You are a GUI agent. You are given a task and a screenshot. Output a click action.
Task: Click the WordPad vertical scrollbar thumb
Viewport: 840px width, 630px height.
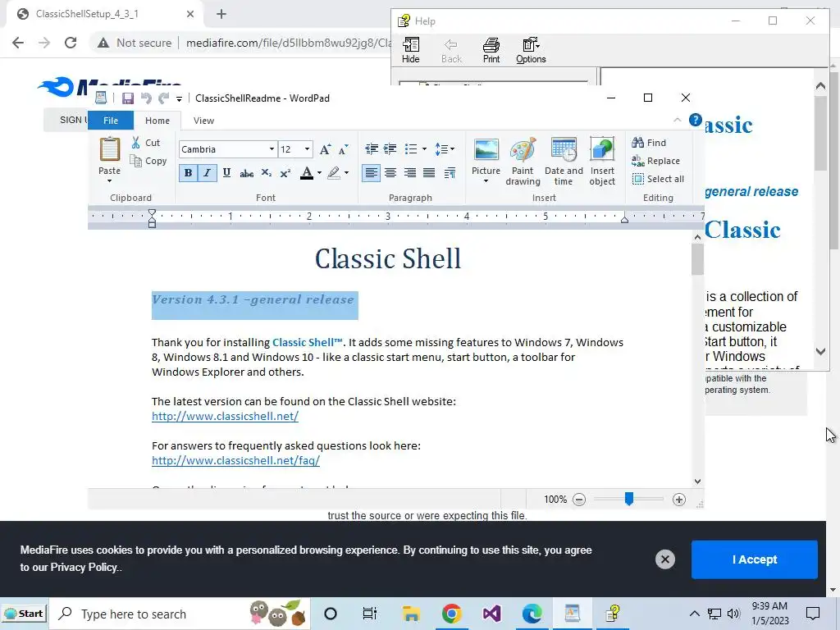[697, 259]
